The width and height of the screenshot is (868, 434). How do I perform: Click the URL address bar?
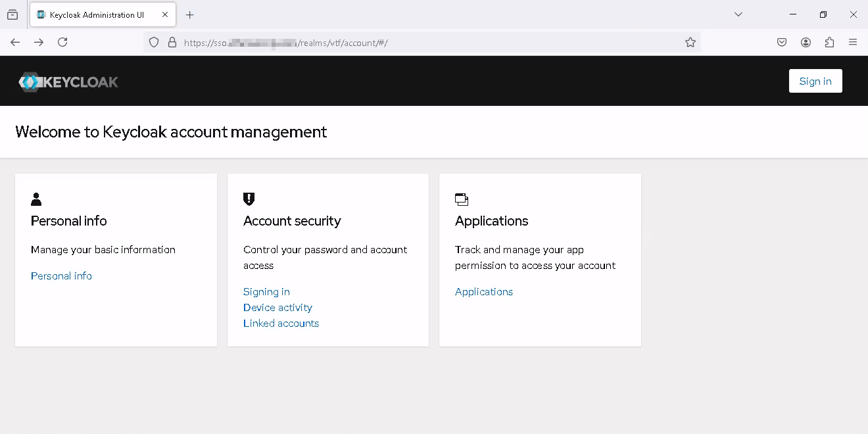point(421,42)
